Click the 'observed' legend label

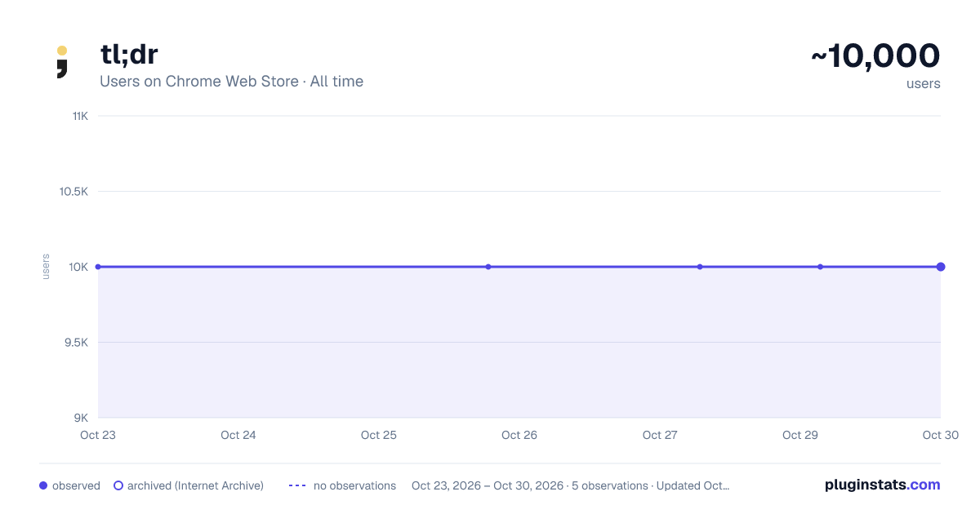tap(76, 485)
